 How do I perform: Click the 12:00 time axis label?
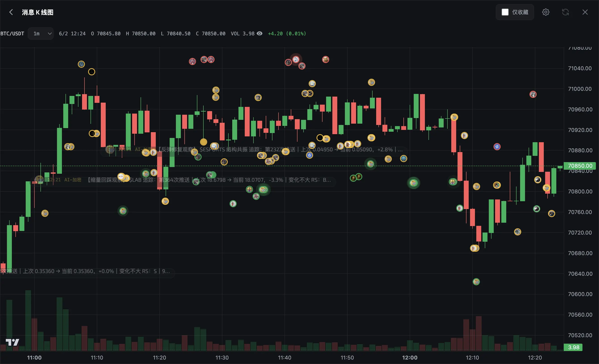(410, 358)
